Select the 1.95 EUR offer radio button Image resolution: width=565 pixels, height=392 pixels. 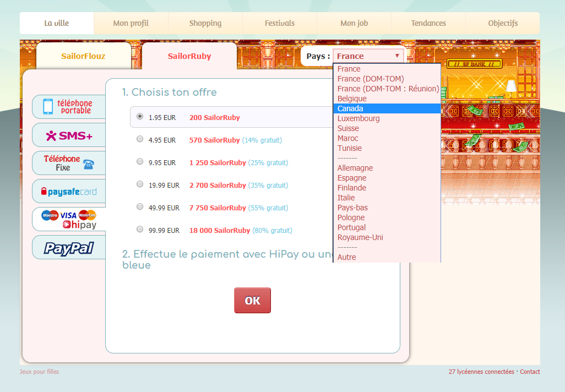(140, 116)
